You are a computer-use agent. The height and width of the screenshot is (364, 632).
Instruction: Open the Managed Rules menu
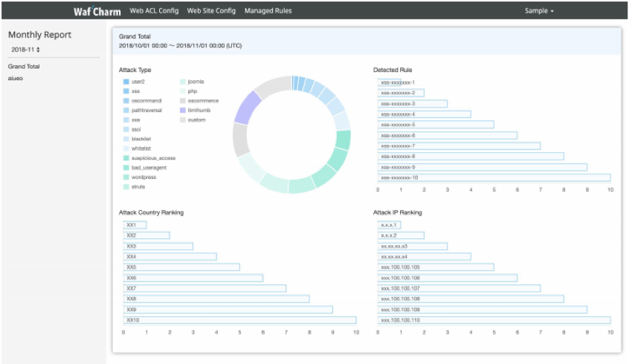[268, 11]
